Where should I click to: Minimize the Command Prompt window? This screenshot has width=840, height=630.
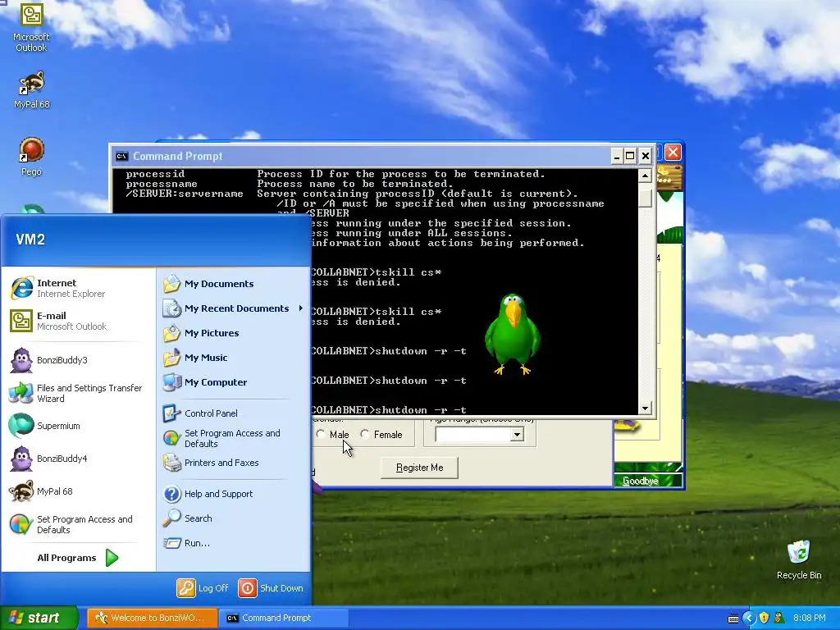617,156
